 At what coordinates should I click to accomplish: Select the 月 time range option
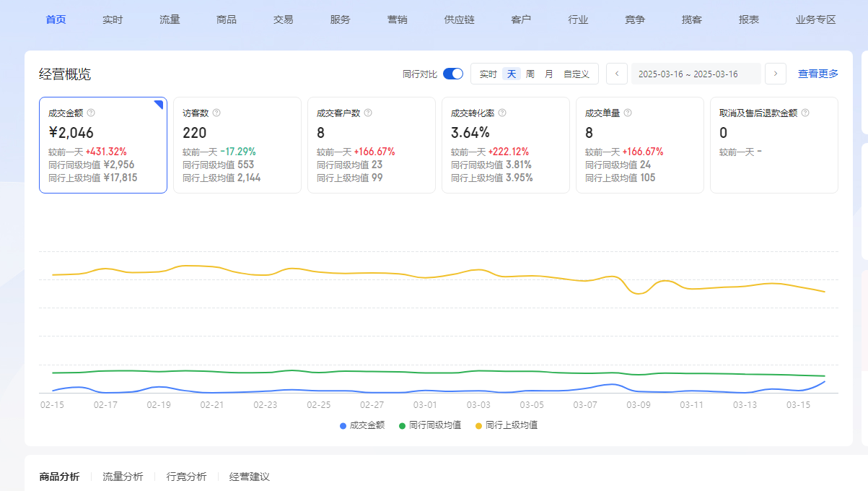pyautogui.click(x=549, y=74)
